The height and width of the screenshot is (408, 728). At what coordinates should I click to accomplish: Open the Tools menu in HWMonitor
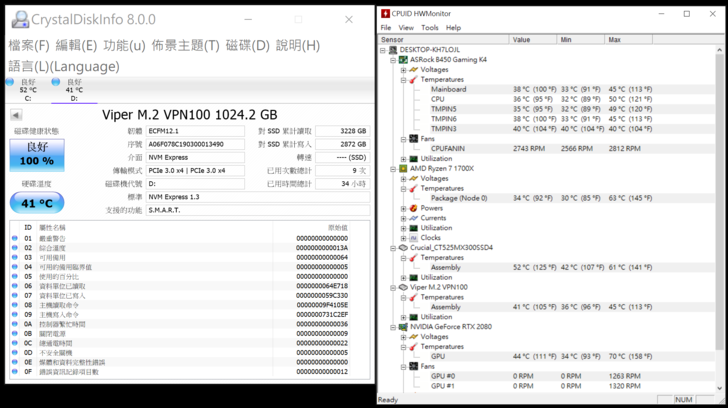point(429,28)
